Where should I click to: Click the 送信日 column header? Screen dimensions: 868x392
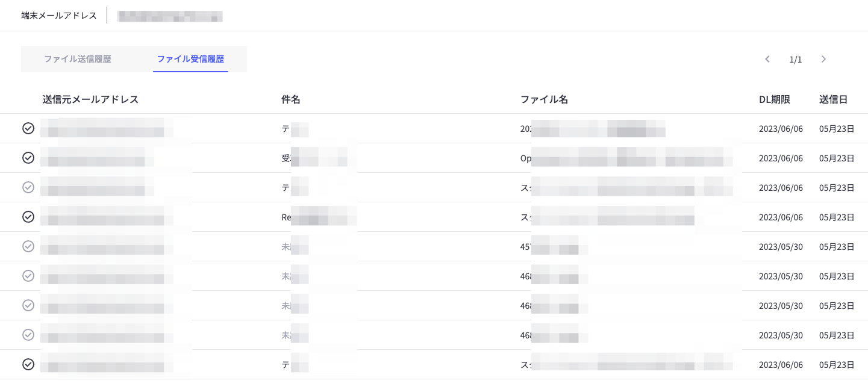833,99
